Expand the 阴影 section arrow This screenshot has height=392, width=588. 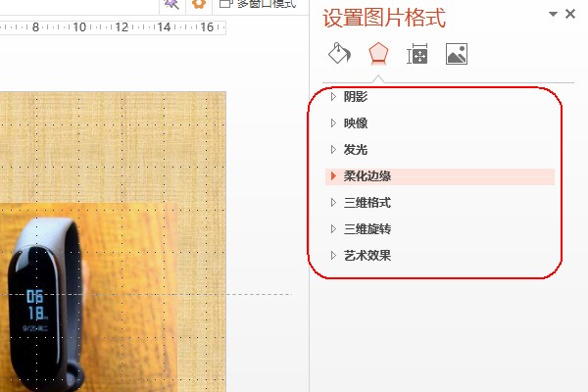click(333, 96)
